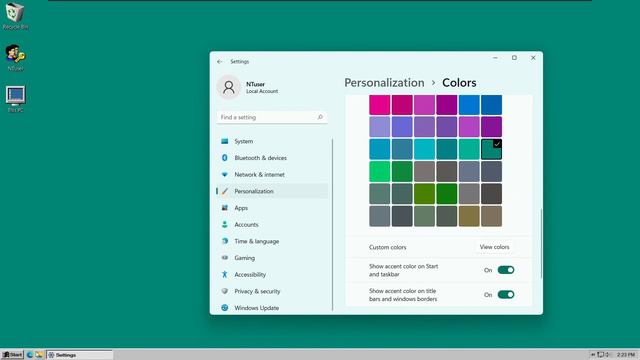Close the Settings window

(533, 58)
